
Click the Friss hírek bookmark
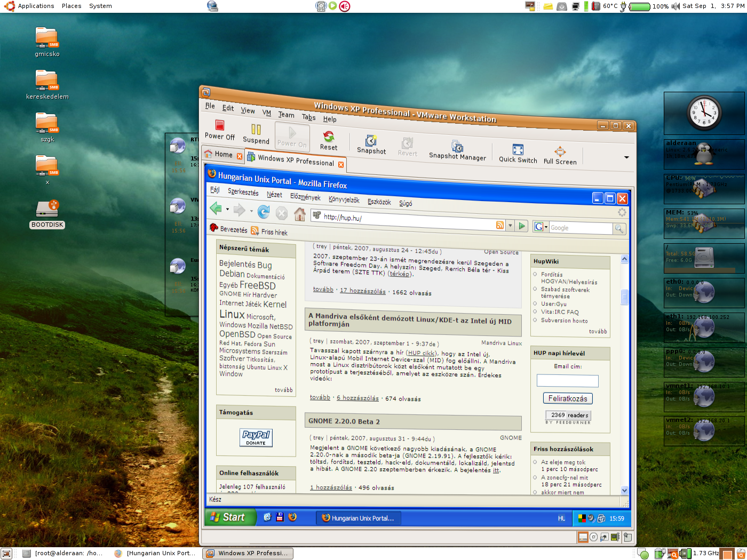pos(269,231)
